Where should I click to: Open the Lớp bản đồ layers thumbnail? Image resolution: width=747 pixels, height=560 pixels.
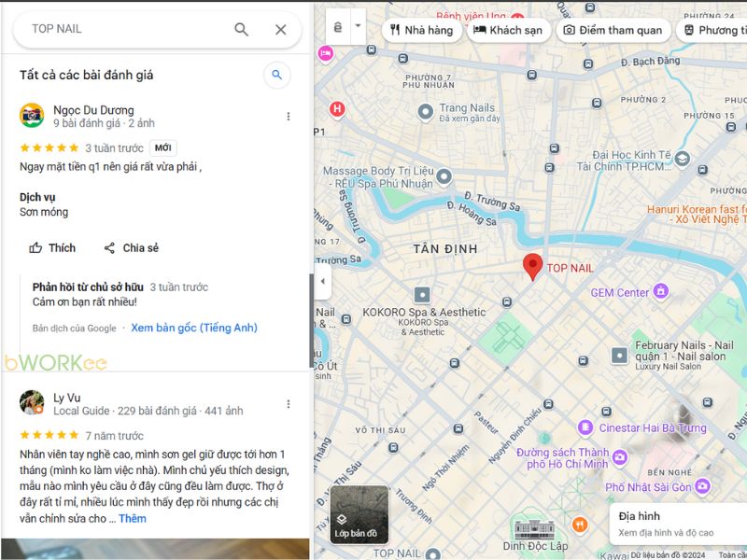pyautogui.click(x=359, y=515)
